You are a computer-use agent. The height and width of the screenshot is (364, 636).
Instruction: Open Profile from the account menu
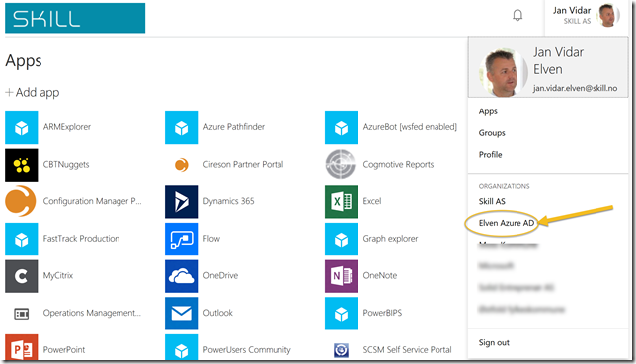[491, 155]
